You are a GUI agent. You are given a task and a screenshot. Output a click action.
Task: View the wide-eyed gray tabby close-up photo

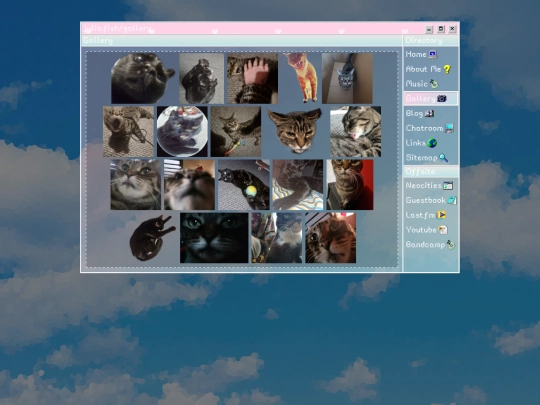(x=135, y=185)
